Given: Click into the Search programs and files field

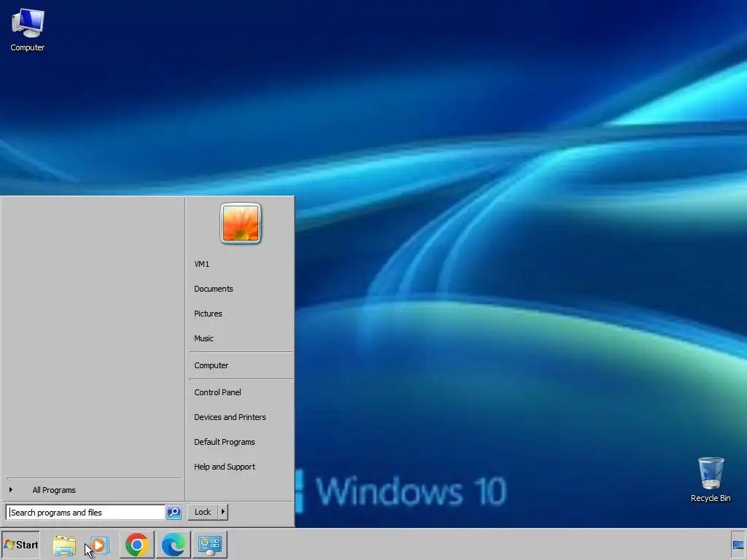Looking at the screenshot, I should 86,513.
